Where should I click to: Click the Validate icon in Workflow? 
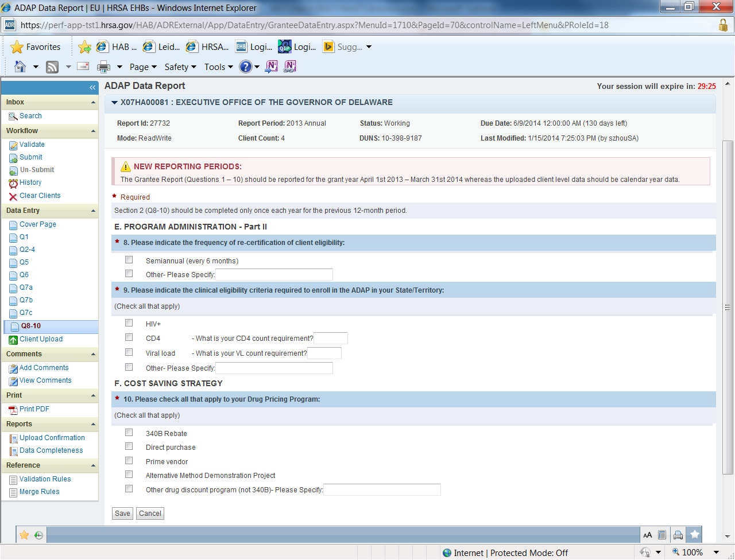[13, 145]
